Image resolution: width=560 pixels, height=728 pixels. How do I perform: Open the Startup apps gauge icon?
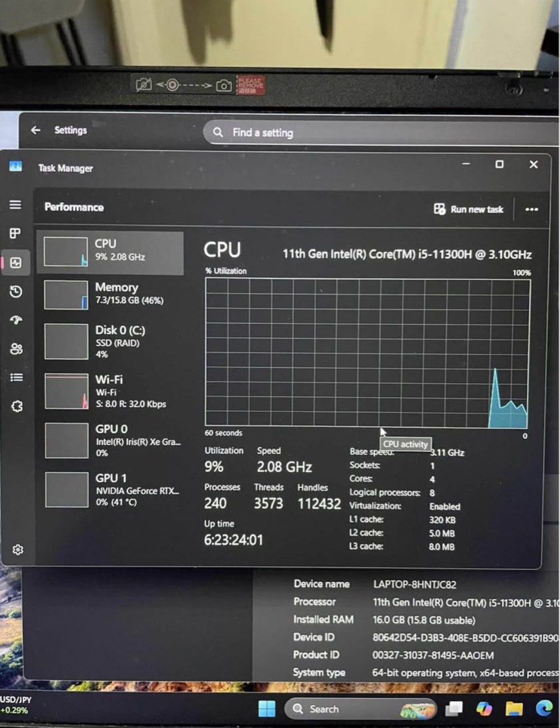tap(16, 320)
